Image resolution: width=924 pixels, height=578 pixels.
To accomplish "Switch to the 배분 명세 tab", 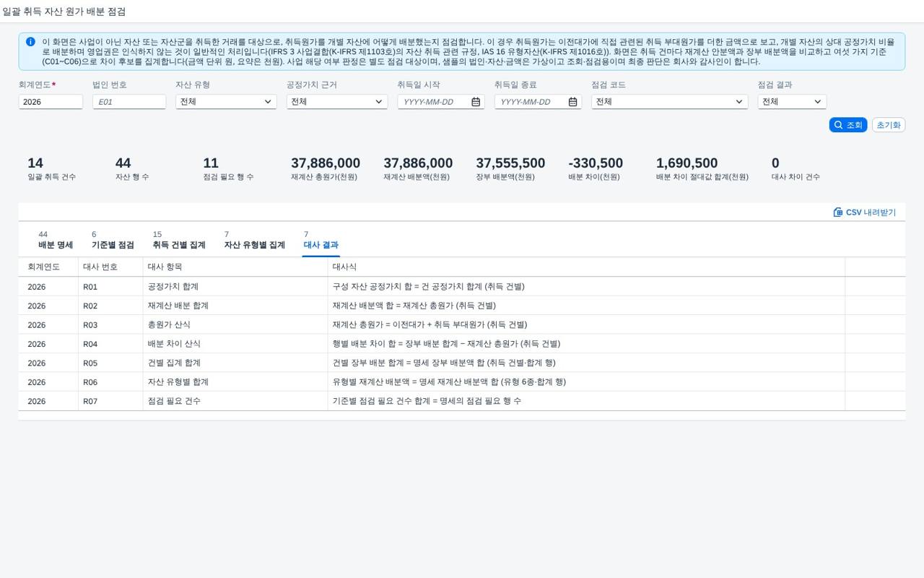I will [56, 240].
